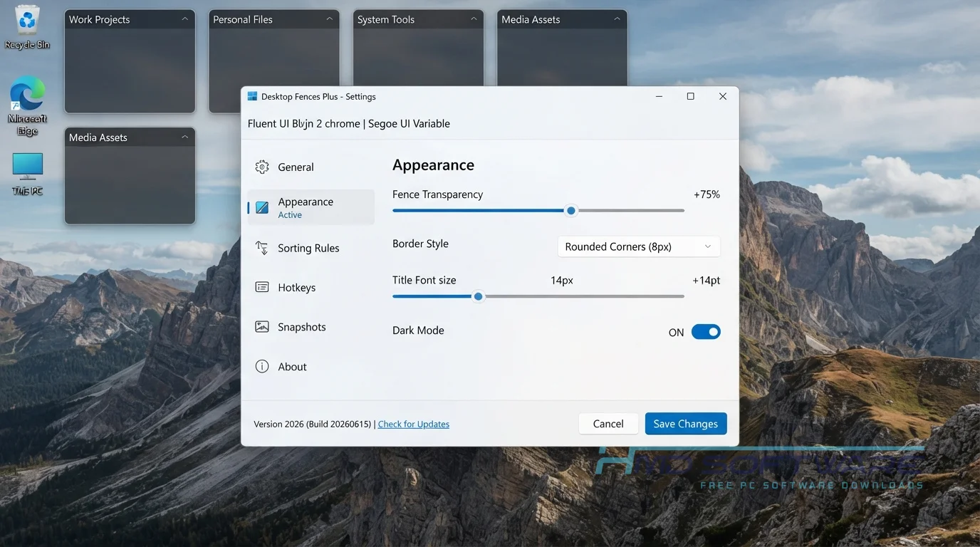Viewport: 980px width, 547px height.
Task: Click the Hotkeys keyboard icon
Action: 262,287
